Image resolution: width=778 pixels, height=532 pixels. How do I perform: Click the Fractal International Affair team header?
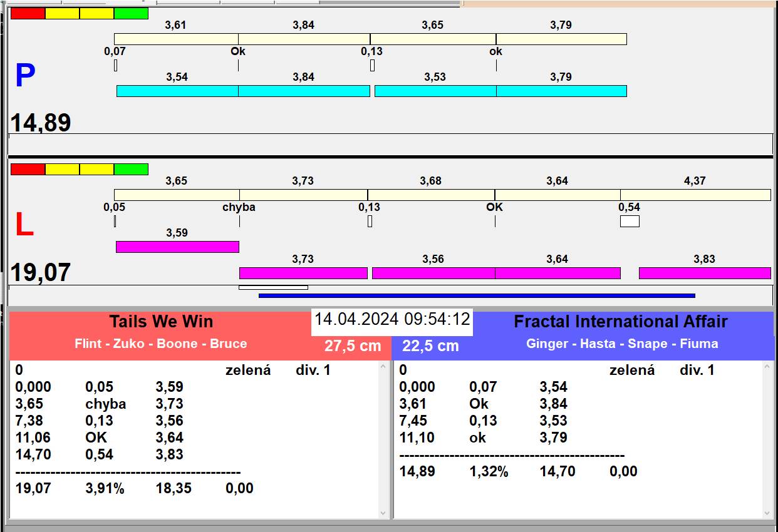coord(620,322)
